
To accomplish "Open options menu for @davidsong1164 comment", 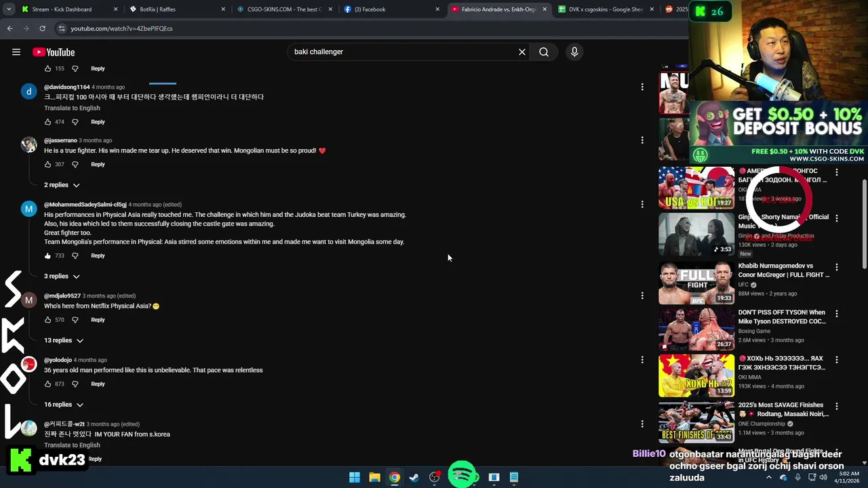I will coord(642,87).
